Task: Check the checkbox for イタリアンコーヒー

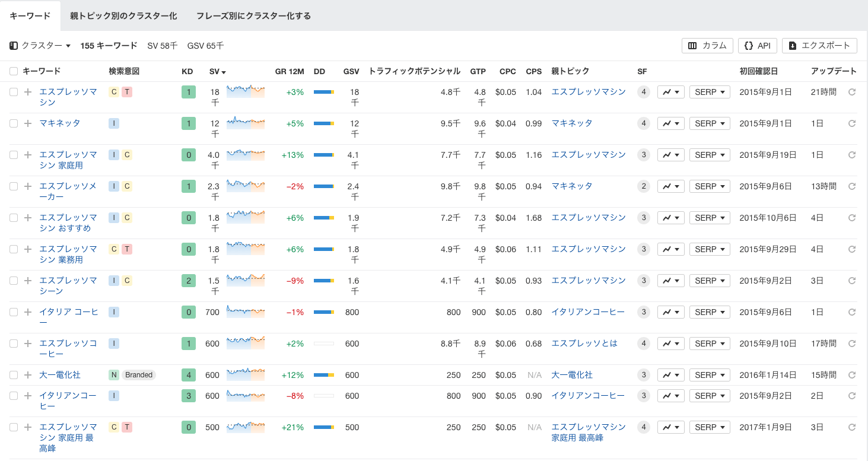Action: click(x=13, y=395)
